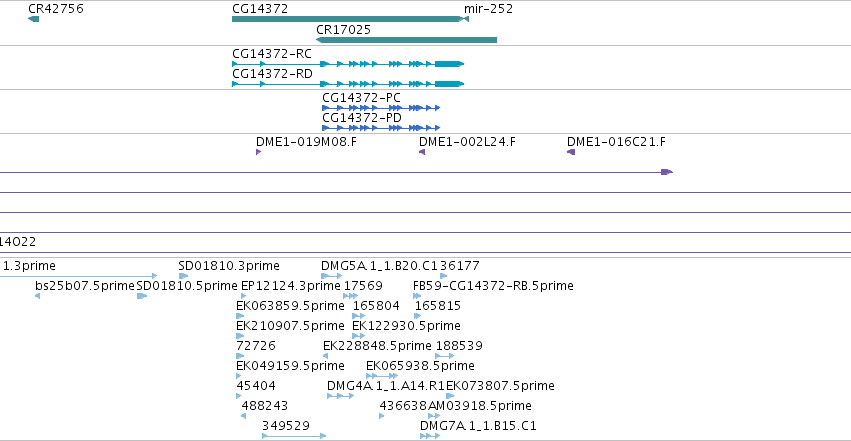Open protein CG14372-PC feature
The height and width of the screenshot is (441, 851).
click(x=381, y=108)
